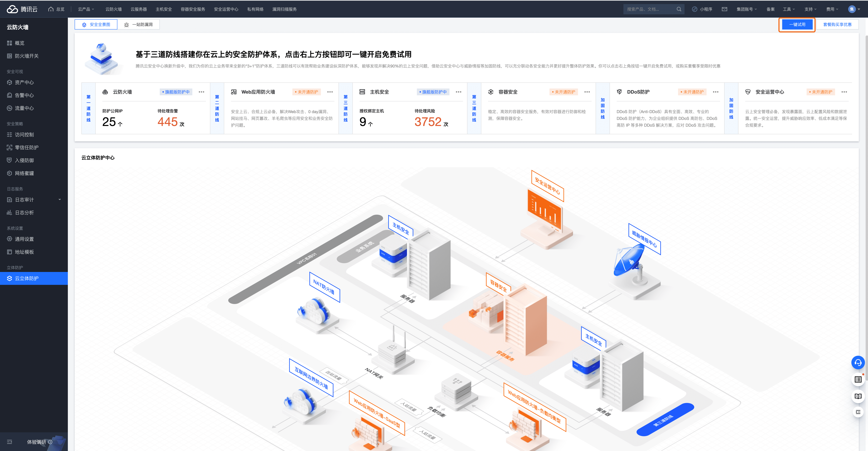Select 入侵防御 in the sidebar
The height and width of the screenshot is (451, 868).
point(24,160)
